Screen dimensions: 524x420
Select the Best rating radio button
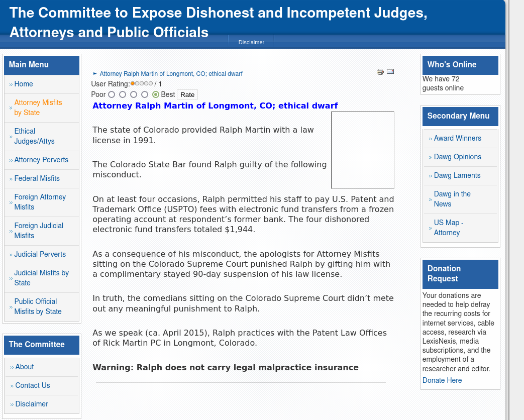tap(155, 94)
